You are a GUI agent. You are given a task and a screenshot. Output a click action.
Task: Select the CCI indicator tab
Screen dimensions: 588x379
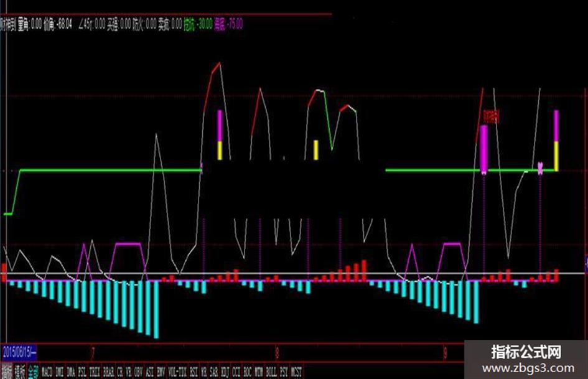[236, 372]
